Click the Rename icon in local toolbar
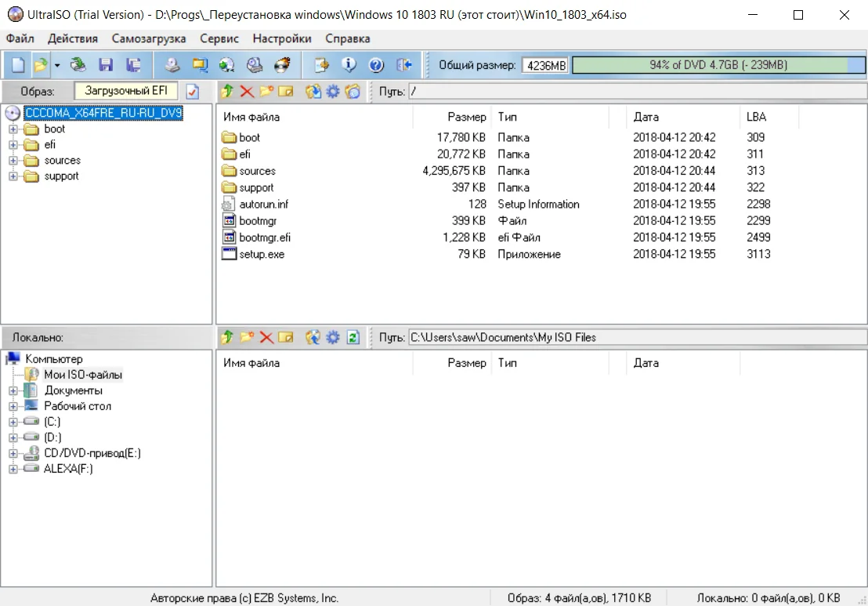 click(x=286, y=337)
